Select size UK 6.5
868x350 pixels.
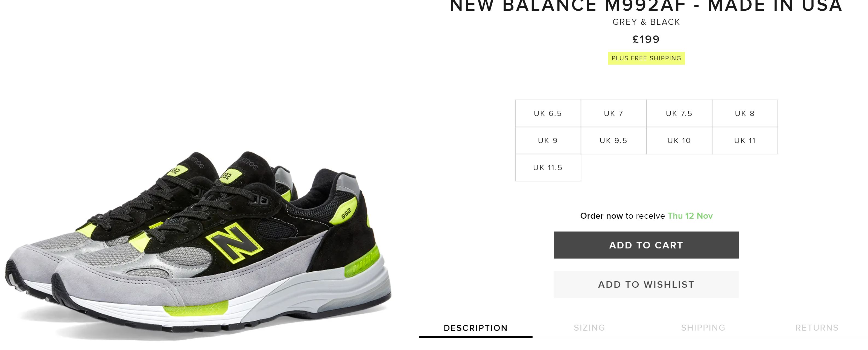548,113
